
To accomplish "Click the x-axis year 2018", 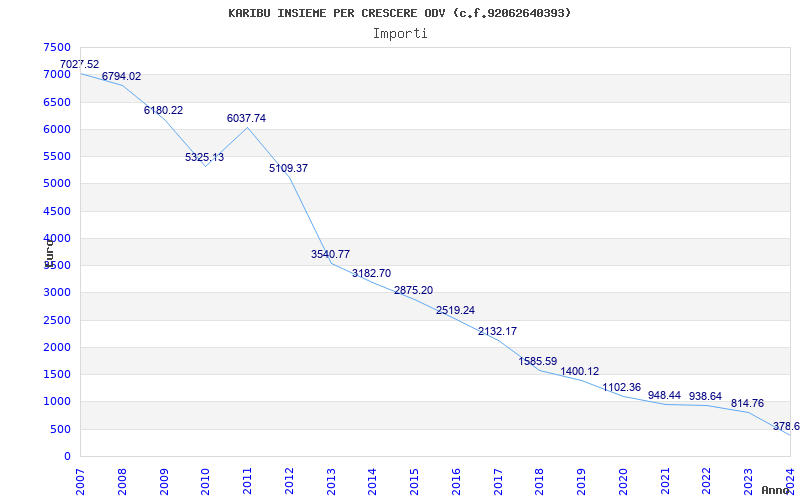I will 540,482.
